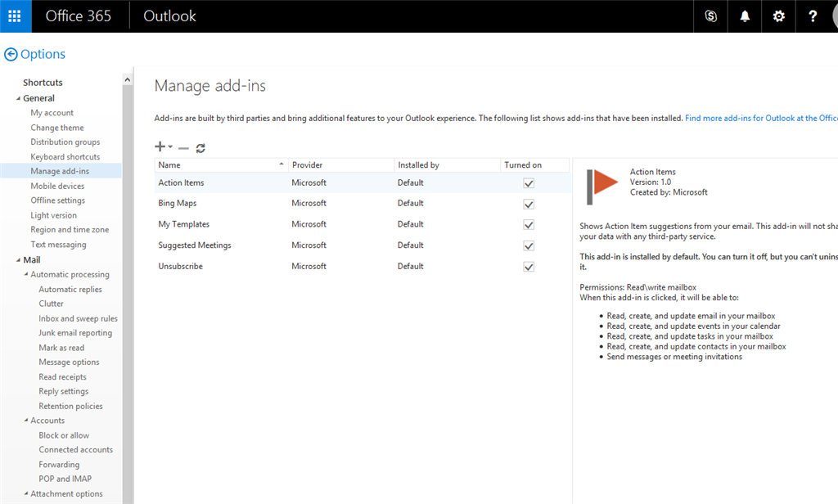This screenshot has height=504, width=838.
Task: Collapse the General section in sidebar
Action: (17, 98)
